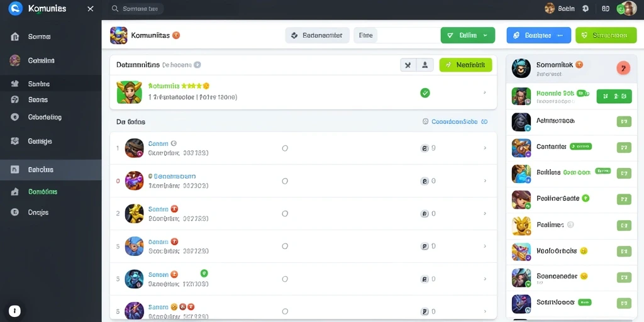Click green square button on PeolinerGadte row
This screenshot has width=644, height=322.
coord(624,199)
